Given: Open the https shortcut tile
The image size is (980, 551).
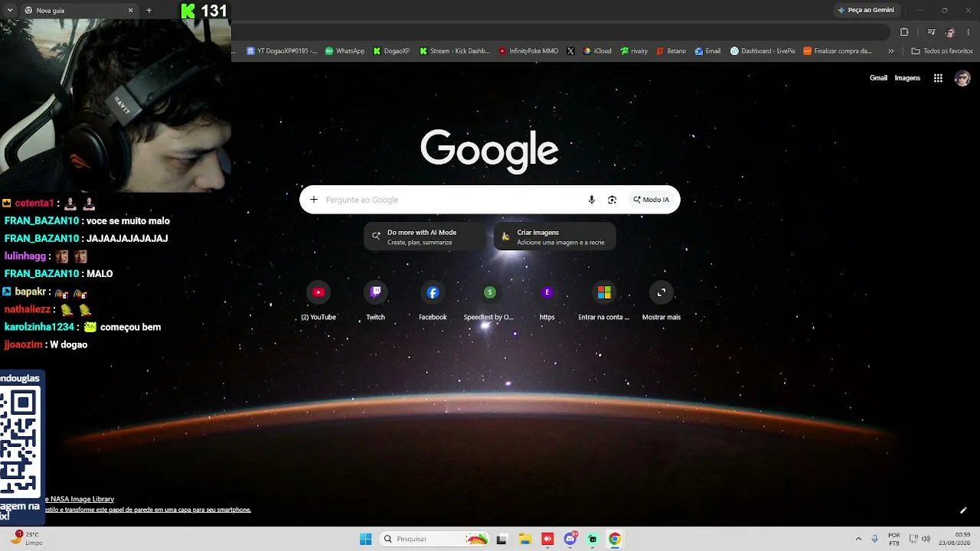Looking at the screenshot, I should (547, 301).
